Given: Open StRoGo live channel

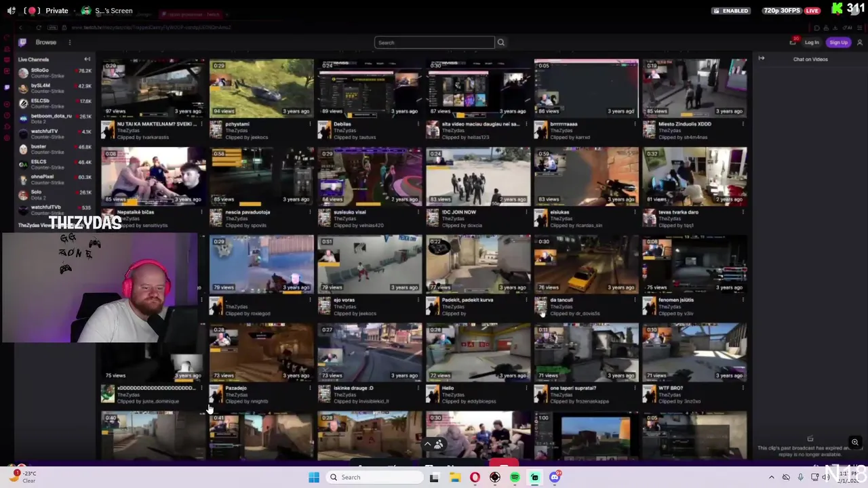Looking at the screenshot, I should coord(54,73).
